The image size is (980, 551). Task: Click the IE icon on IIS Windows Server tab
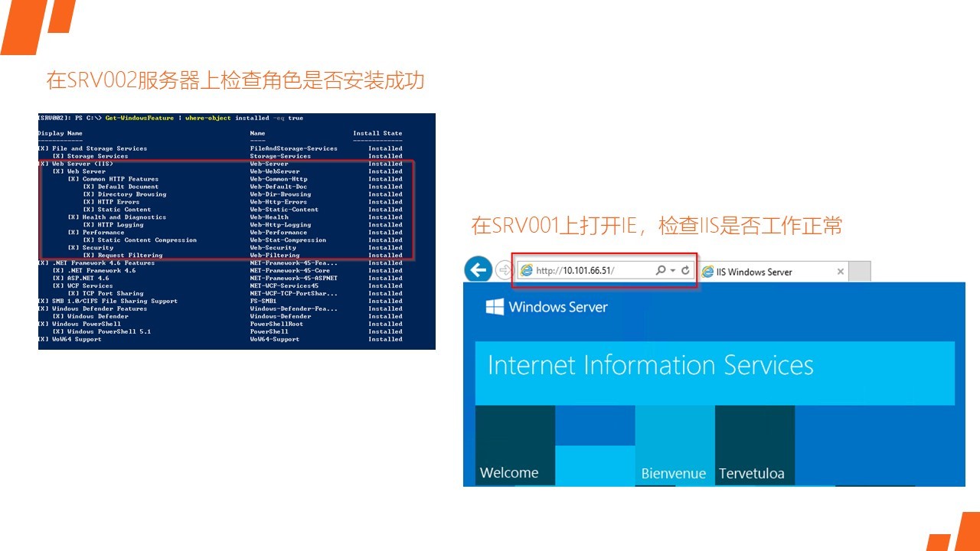(708, 272)
